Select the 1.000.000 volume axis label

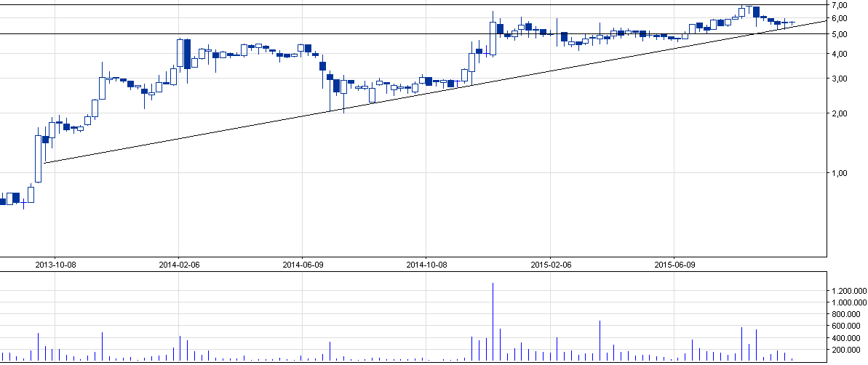pos(848,303)
